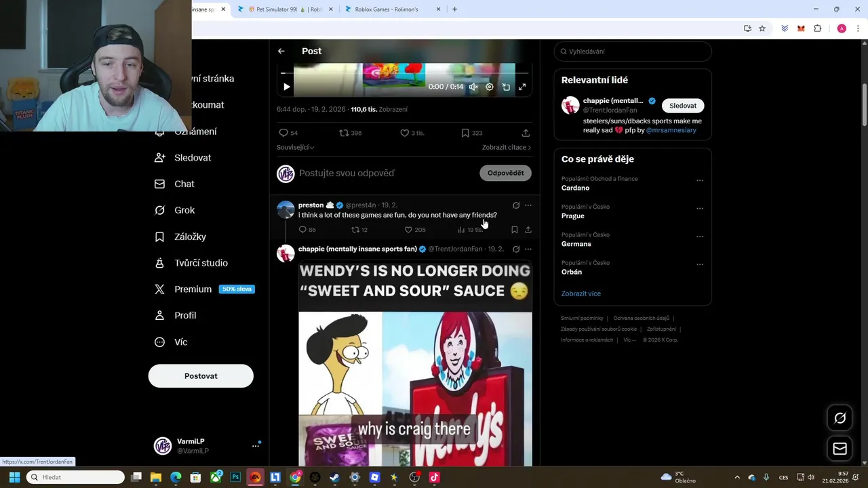This screenshot has height=488, width=868.
Task: Open Tvůrčí studio in the sidebar
Action: pyautogui.click(x=191, y=263)
